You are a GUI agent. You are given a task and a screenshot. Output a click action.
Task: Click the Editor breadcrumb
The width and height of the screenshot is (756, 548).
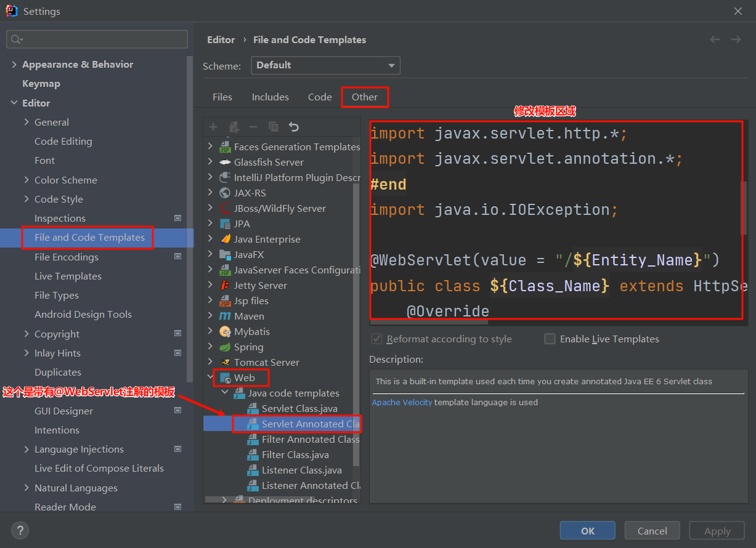(x=221, y=39)
